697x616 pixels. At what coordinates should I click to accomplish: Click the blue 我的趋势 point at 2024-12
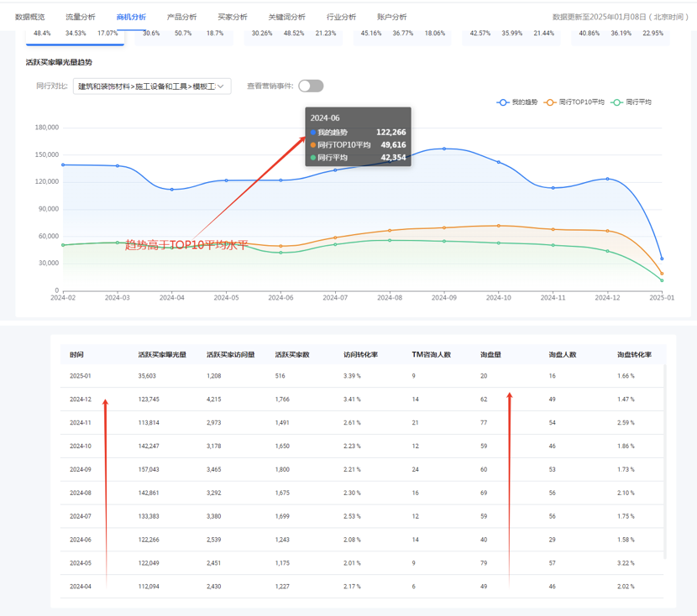pos(608,179)
